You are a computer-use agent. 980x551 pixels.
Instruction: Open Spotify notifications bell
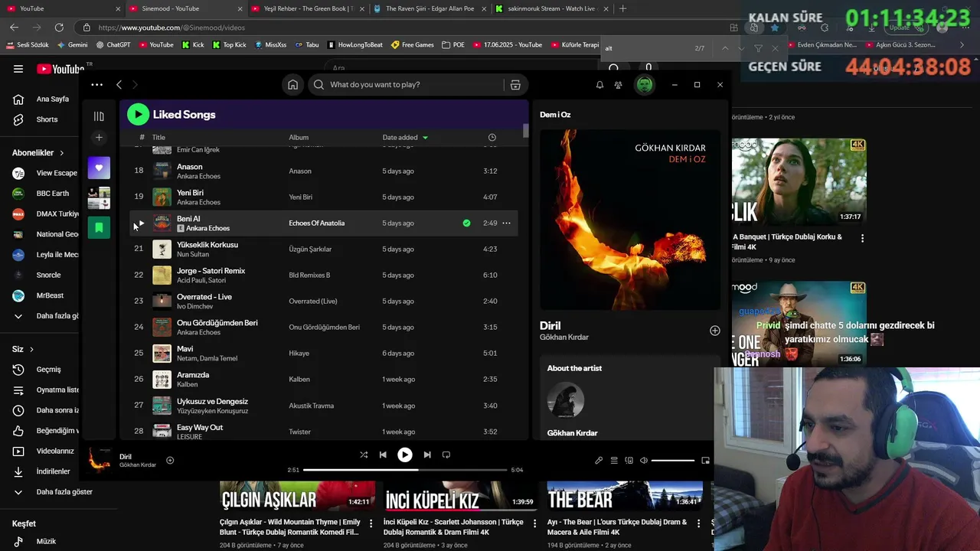[599, 85]
